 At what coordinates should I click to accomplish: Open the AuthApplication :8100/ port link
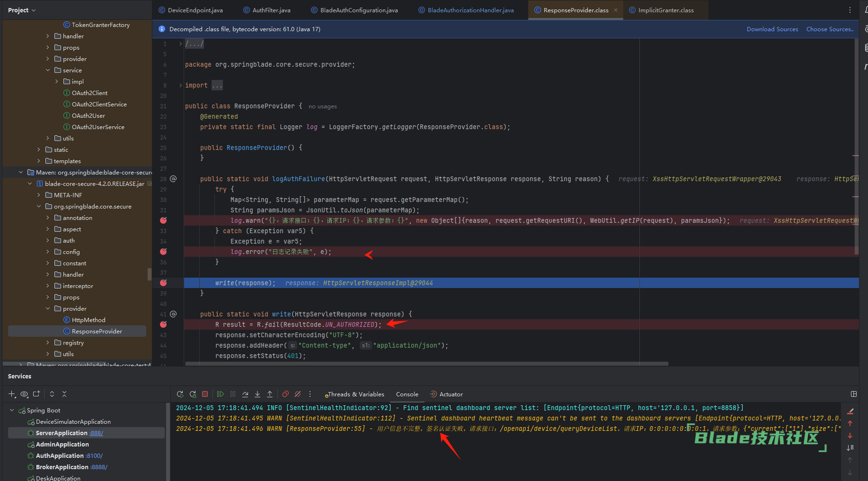point(94,455)
